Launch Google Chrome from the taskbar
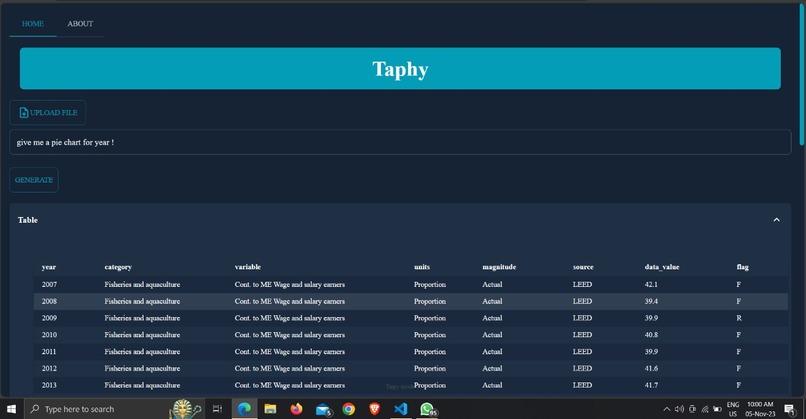Image resolution: width=806 pixels, height=419 pixels. (x=349, y=409)
